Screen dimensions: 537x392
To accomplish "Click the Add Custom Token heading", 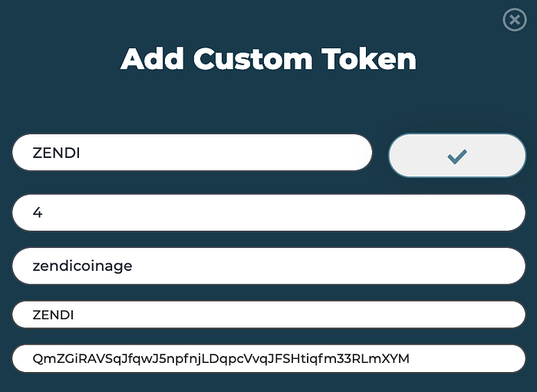I will tap(268, 59).
